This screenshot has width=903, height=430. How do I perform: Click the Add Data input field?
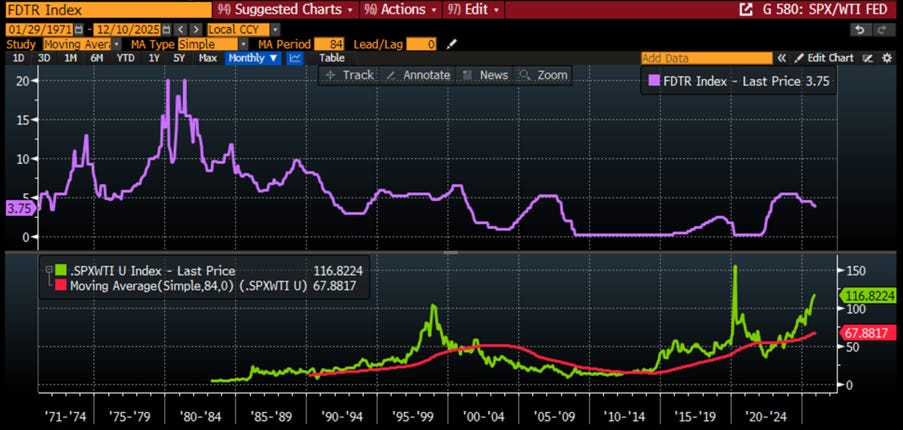707,58
